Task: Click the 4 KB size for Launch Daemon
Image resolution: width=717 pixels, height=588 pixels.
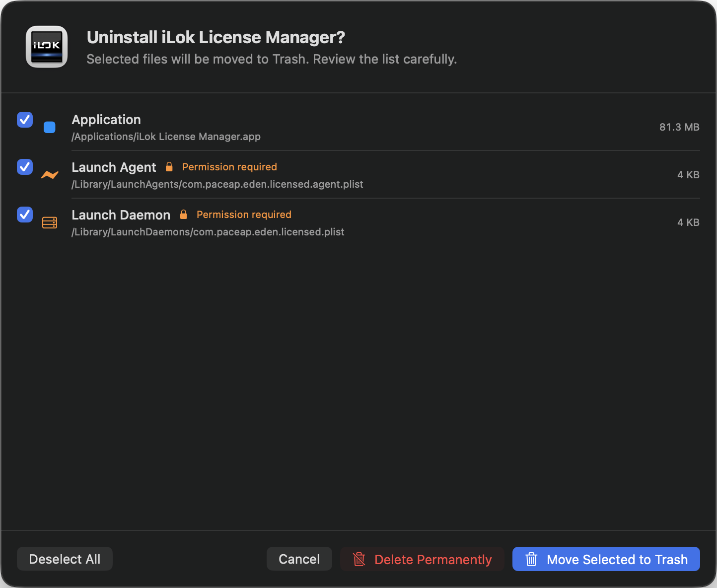Action: coord(688,222)
